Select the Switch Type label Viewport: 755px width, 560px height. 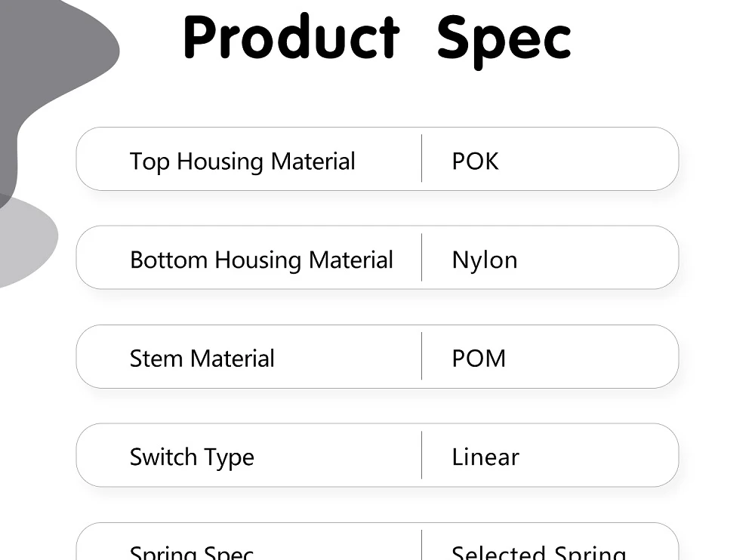coord(192,457)
